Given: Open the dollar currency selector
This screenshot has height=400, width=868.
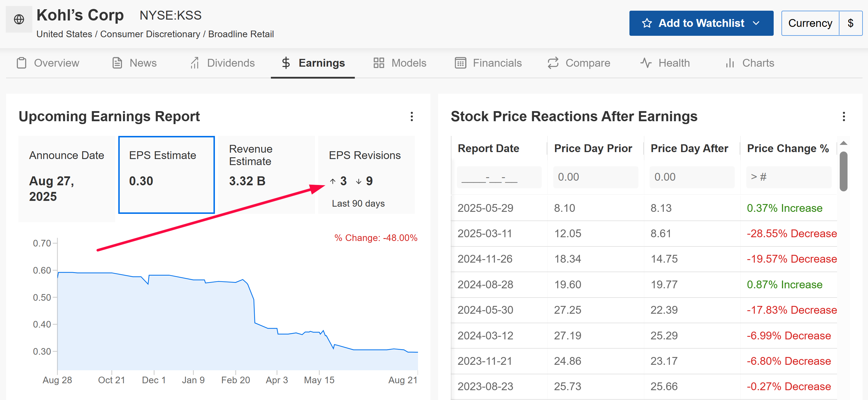Looking at the screenshot, I should (x=850, y=23).
